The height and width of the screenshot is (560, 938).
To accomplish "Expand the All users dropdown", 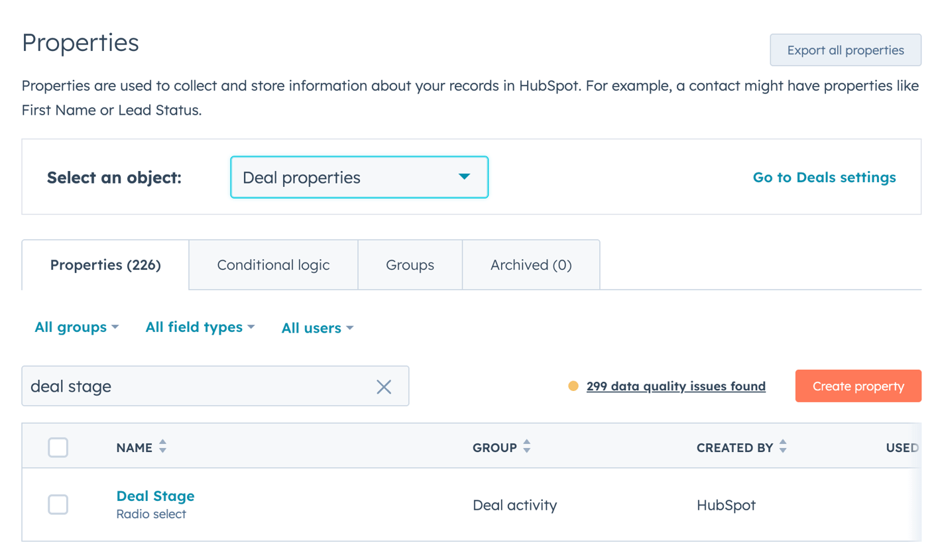I will point(317,327).
